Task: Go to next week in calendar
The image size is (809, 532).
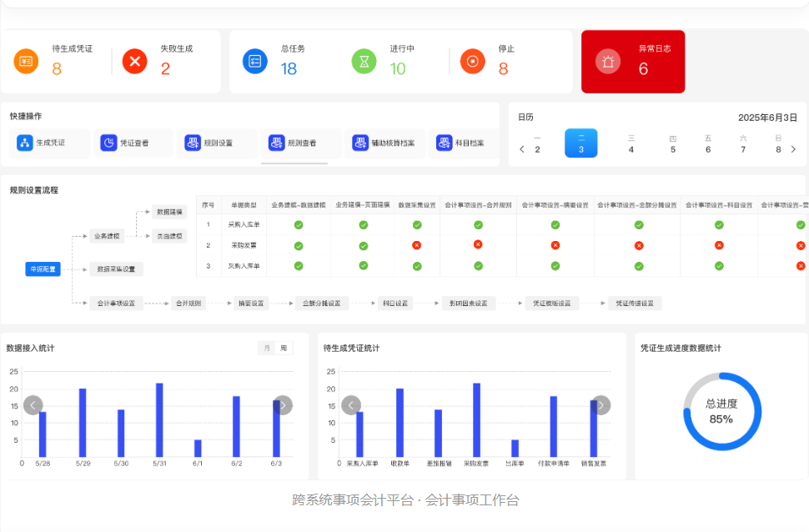Action: [x=793, y=149]
